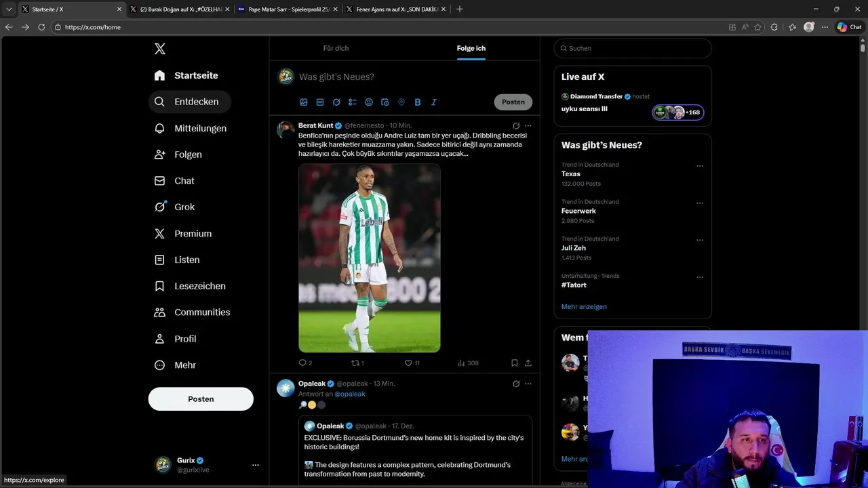Viewport: 868px width, 488px height.
Task: Add a GIF to the post
Action: (320, 102)
